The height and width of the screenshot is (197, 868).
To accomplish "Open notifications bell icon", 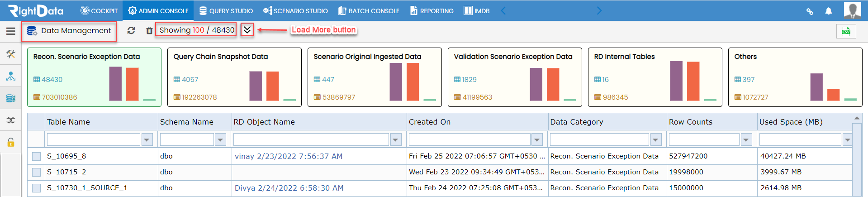I will (x=828, y=11).
